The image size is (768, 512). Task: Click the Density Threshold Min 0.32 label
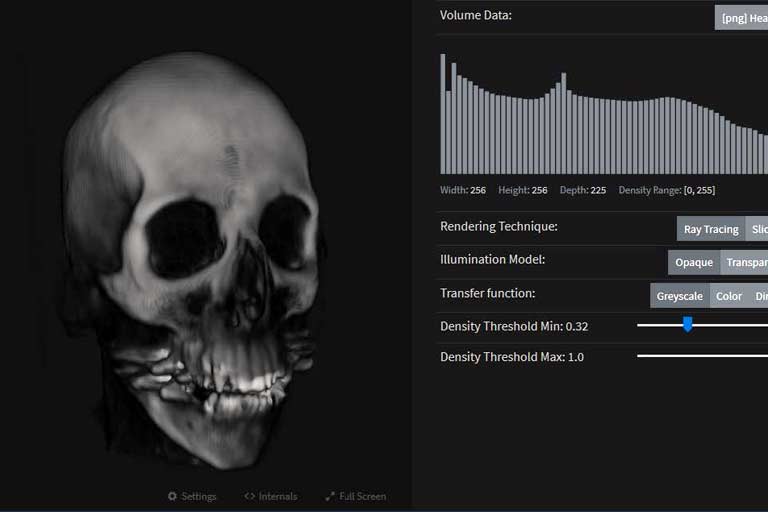point(514,326)
